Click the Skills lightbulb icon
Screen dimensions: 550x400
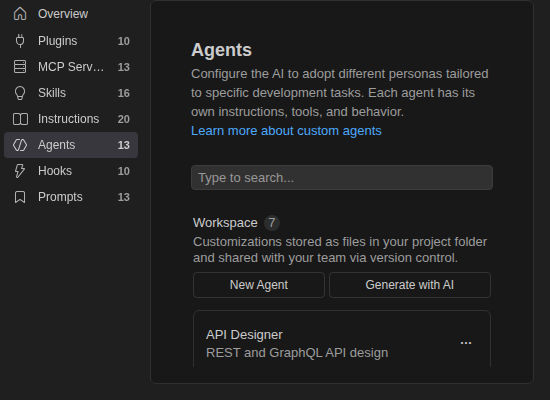tap(20, 93)
